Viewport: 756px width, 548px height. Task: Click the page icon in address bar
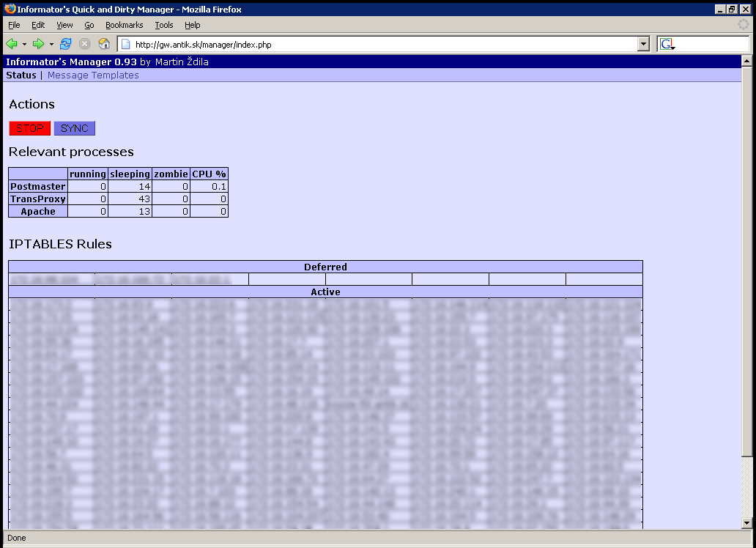tap(125, 45)
